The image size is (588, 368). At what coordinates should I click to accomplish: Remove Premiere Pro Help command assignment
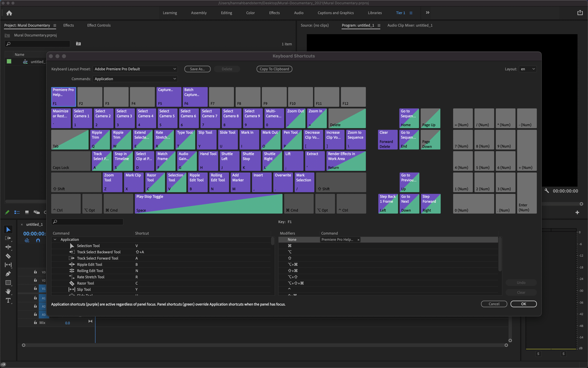coord(358,240)
